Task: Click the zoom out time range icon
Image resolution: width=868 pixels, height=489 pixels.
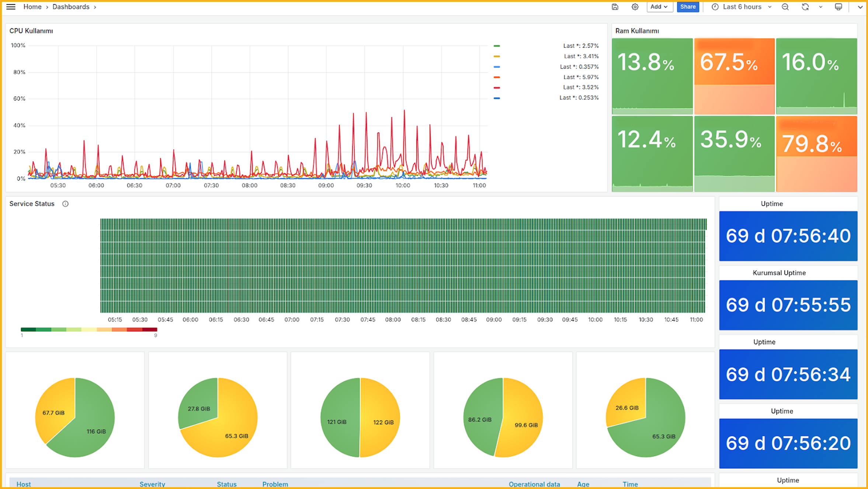Action: tap(785, 7)
